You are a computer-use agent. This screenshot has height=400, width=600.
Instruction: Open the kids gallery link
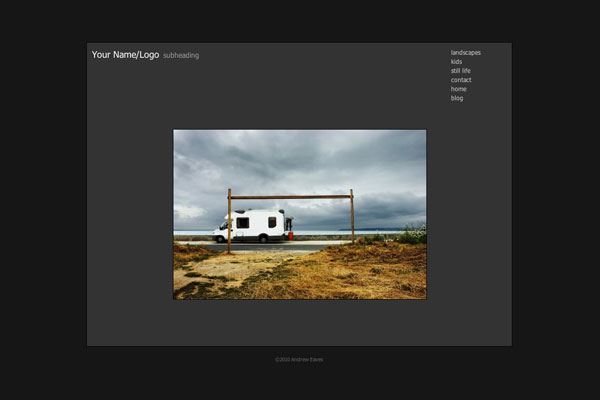tap(456, 62)
